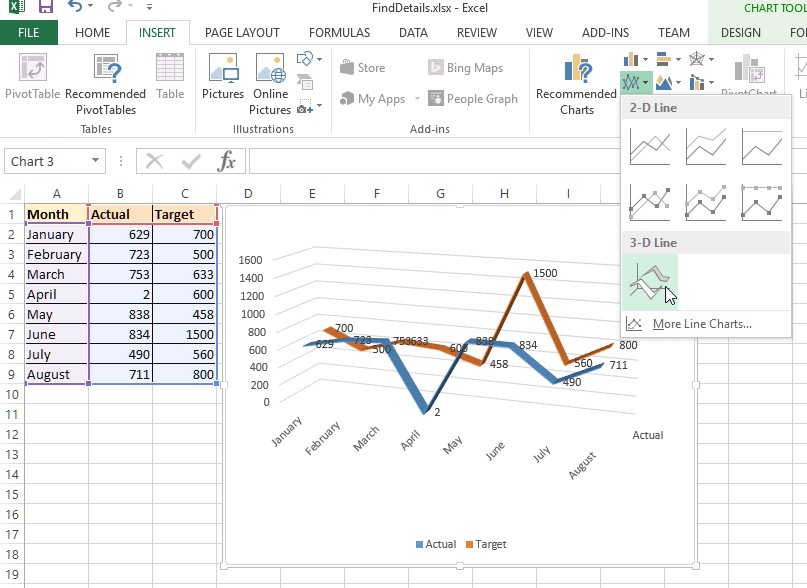Switch to the FORMULAS tab
Viewport: 807px width, 588px height.
[x=339, y=32]
